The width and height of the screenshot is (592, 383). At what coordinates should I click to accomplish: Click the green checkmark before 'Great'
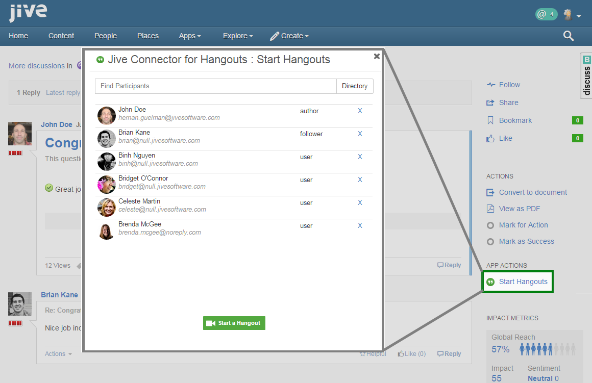click(49, 188)
